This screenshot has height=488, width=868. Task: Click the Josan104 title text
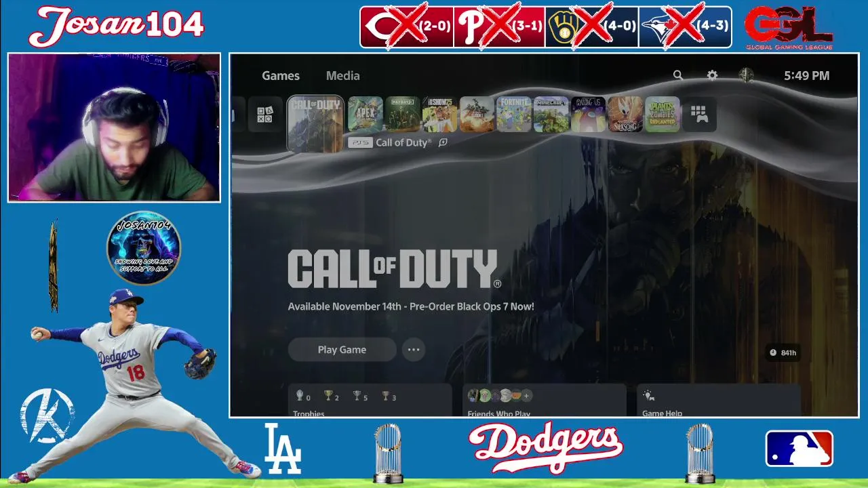coord(117,26)
